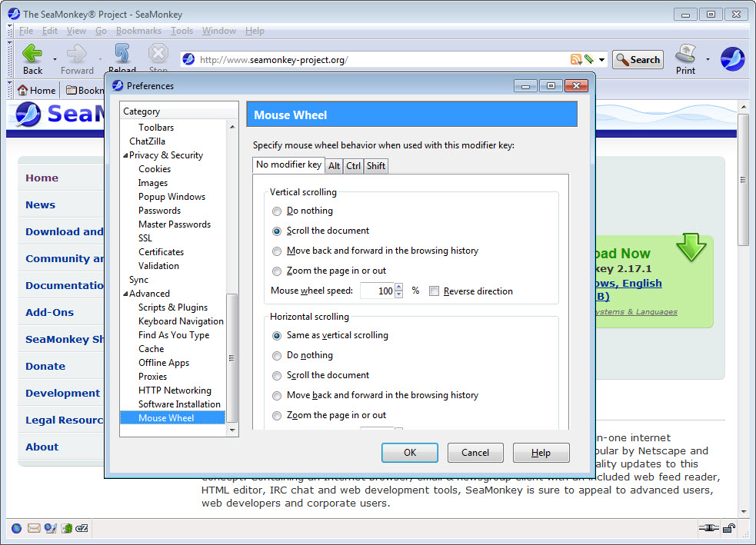This screenshot has width=756, height=545.
Task: Click Cancel in Preferences dialog
Action: [x=475, y=453]
